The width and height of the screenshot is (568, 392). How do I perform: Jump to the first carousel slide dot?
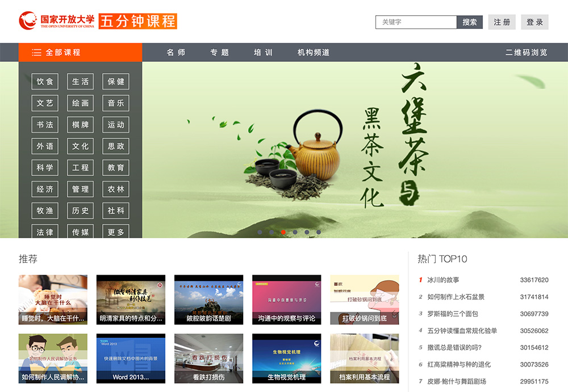pyautogui.click(x=260, y=232)
